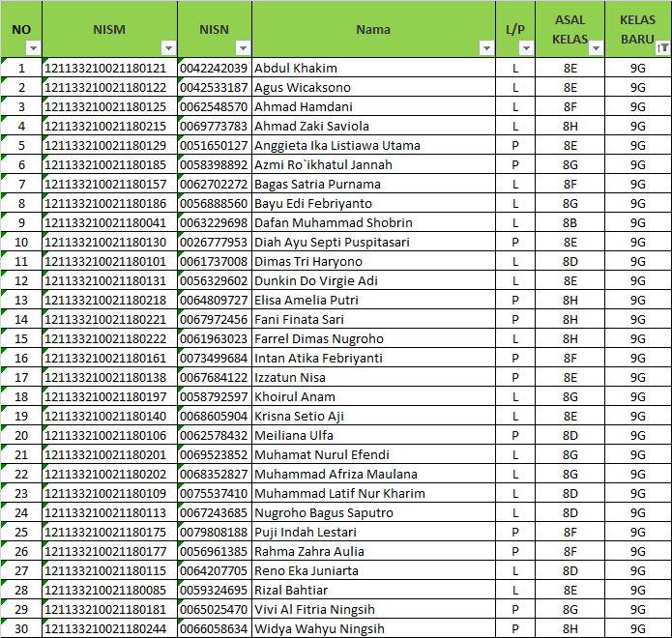The height and width of the screenshot is (638, 672).
Task: Click the name Krisna Setio Aji
Action: point(299,416)
